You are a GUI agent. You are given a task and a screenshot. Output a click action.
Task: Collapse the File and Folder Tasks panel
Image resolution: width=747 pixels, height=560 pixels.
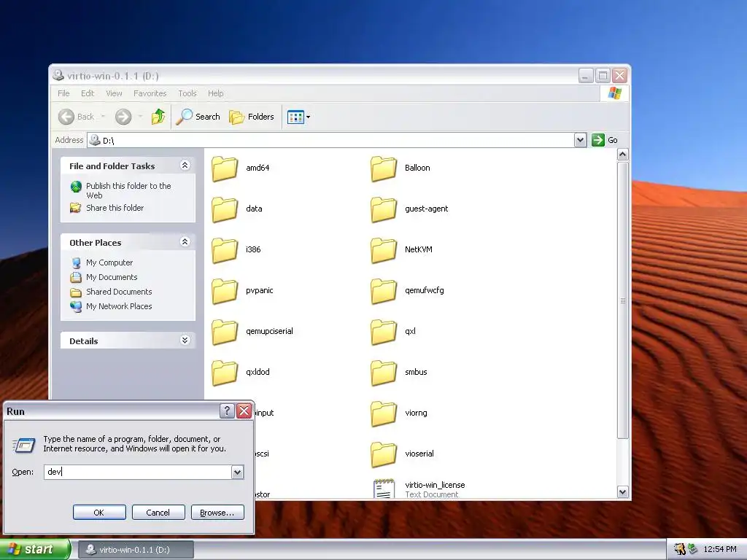tap(185, 166)
